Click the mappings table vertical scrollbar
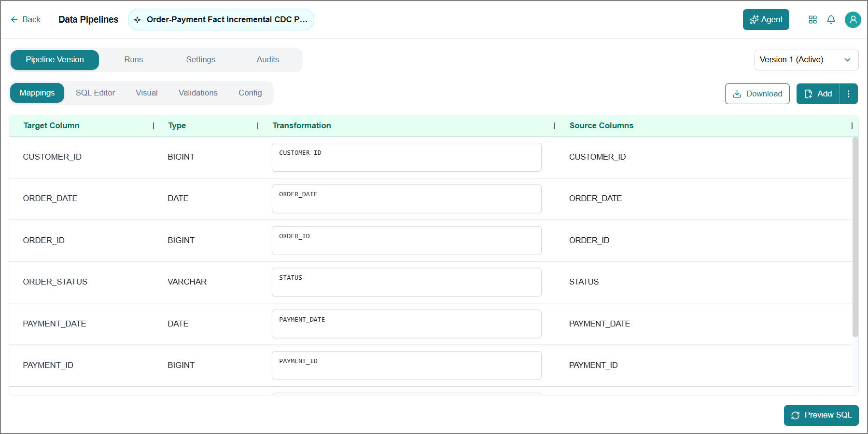The width and height of the screenshot is (868, 434). point(855,237)
